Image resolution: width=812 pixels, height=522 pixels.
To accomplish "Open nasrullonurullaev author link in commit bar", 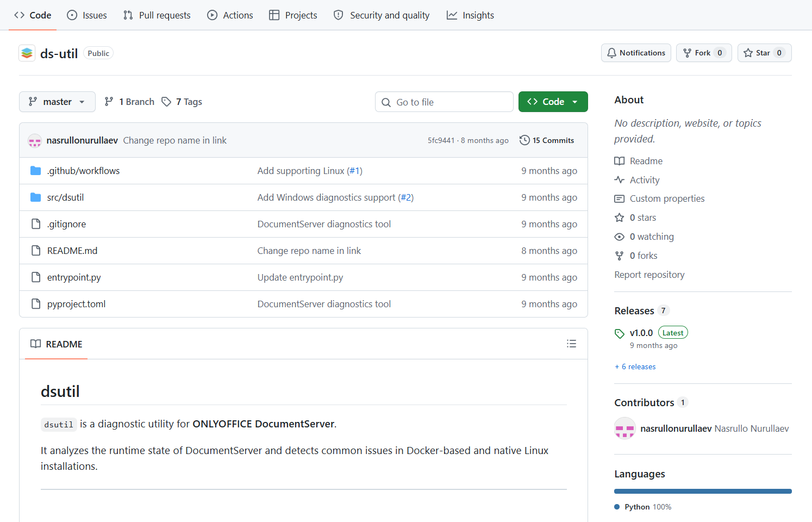I will pos(82,140).
